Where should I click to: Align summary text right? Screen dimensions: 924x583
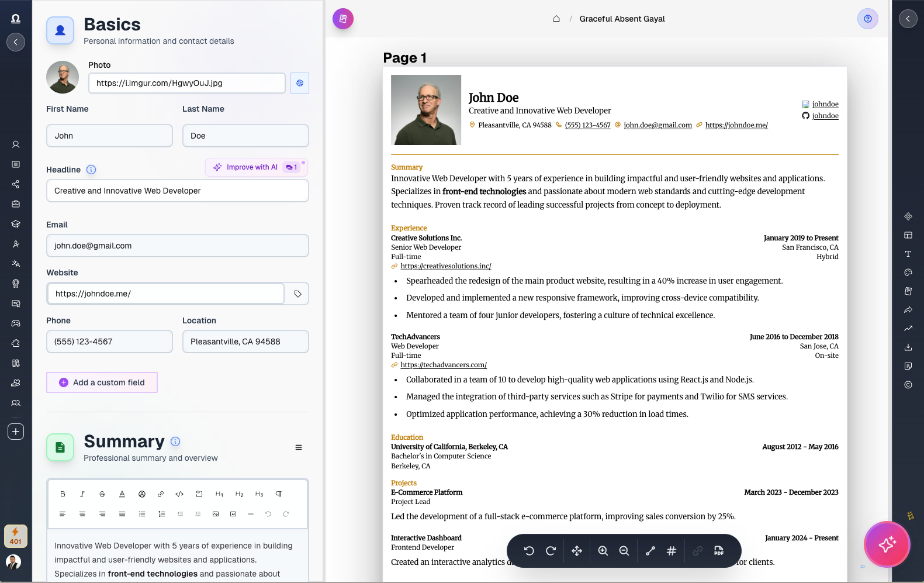click(102, 514)
